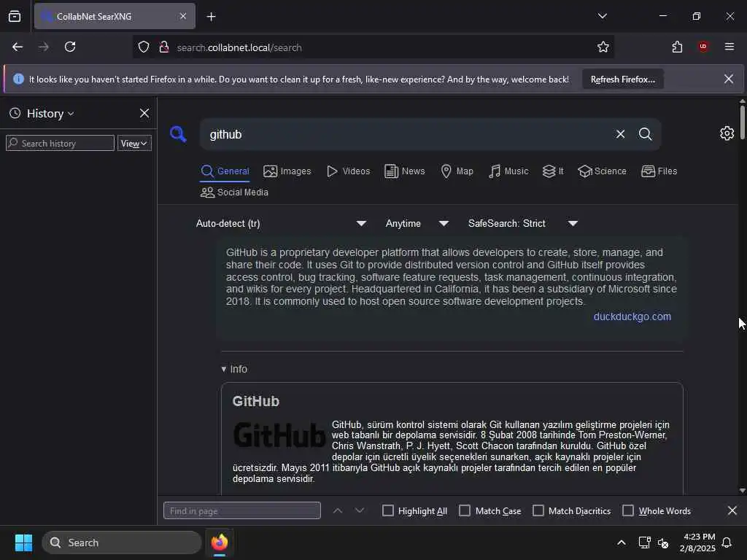Screen dimensions: 747x560
Task: Open the notifications bell icon
Action: click(x=727, y=542)
